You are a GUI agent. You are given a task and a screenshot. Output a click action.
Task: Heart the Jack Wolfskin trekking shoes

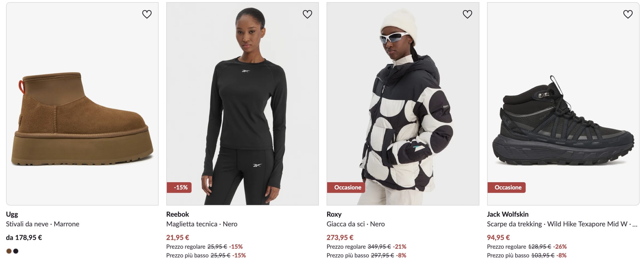click(628, 14)
